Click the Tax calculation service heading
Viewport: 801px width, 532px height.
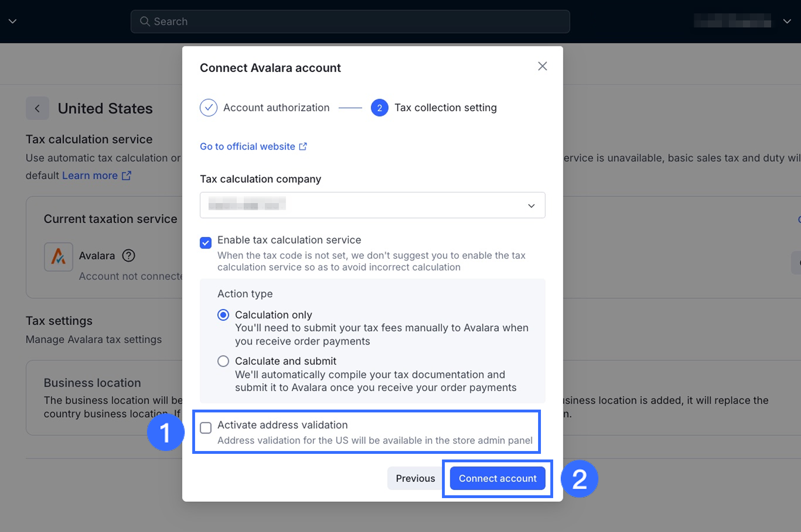click(89, 139)
